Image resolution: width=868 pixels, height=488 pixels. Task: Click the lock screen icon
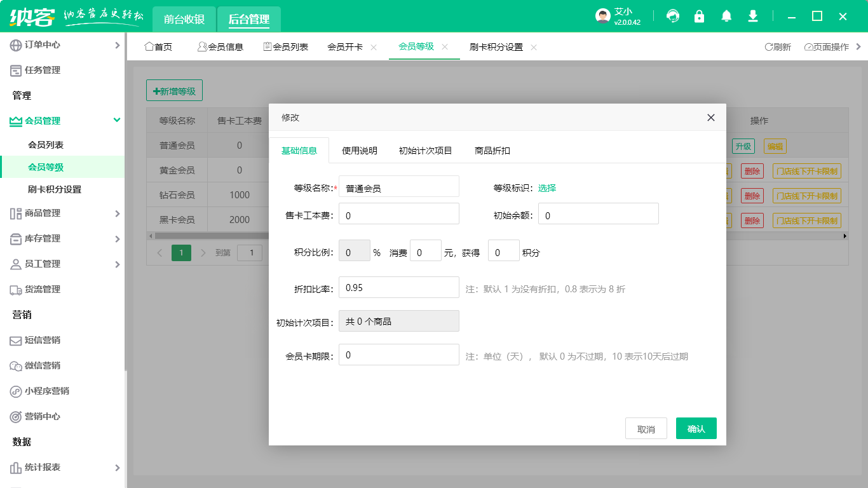[700, 17]
